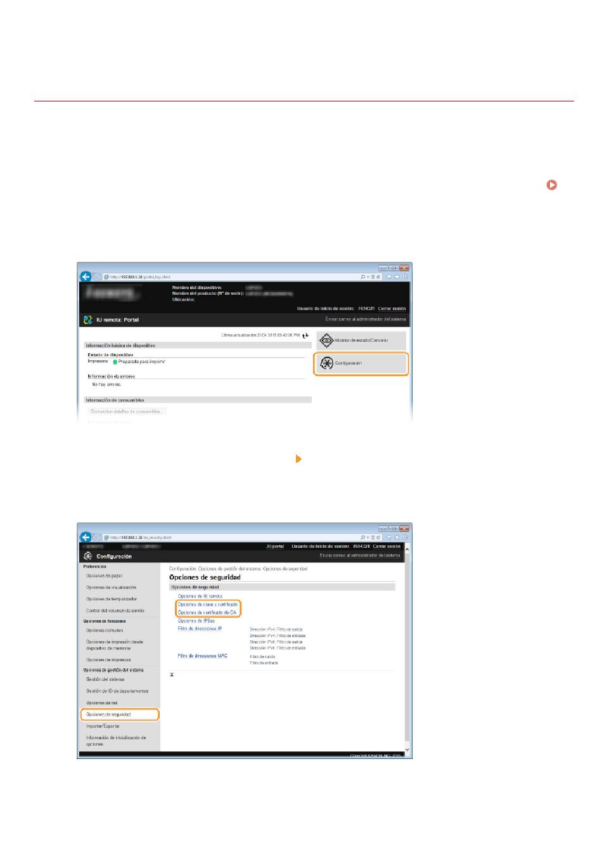Click Enviar correo al administrador in Portal window
Image resolution: width=602 pixels, height=868 pixels.
(x=366, y=319)
